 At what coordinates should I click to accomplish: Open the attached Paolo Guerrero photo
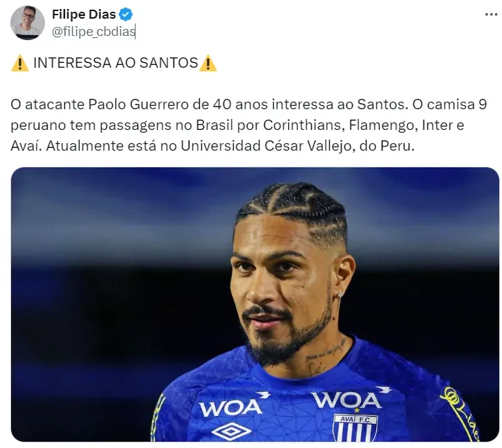(x=255, y=304)
